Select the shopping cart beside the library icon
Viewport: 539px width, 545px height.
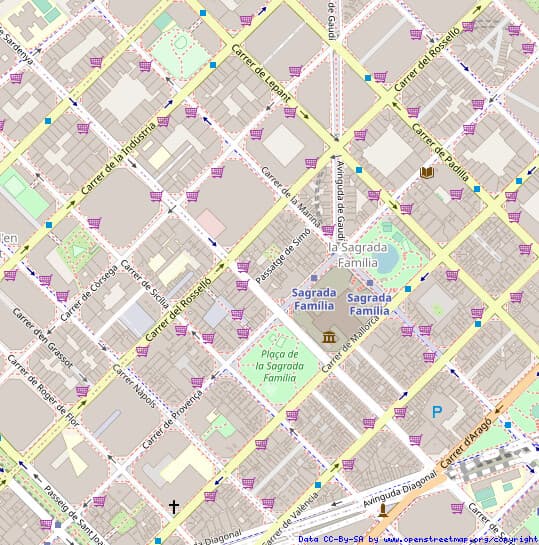456,194
